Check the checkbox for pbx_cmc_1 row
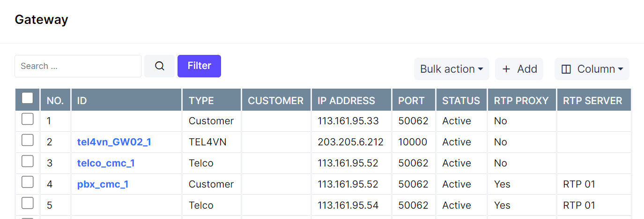 (x=28, y=182)
